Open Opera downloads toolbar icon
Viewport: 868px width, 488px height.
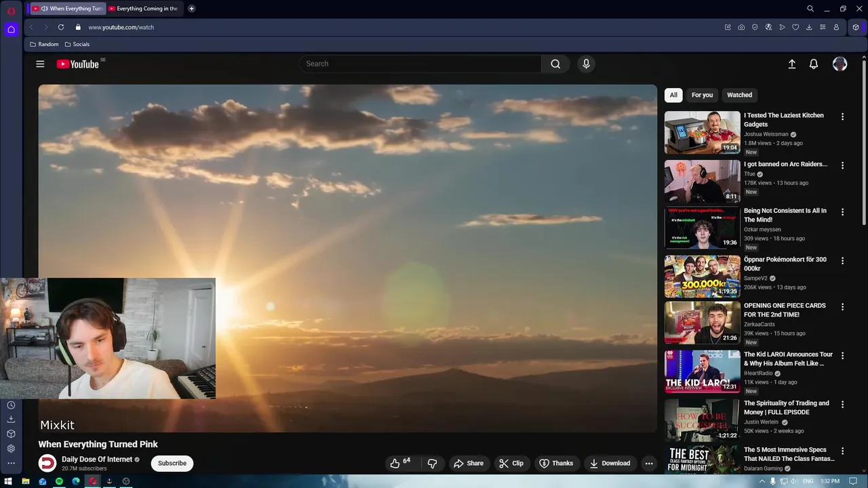[809, 27]
